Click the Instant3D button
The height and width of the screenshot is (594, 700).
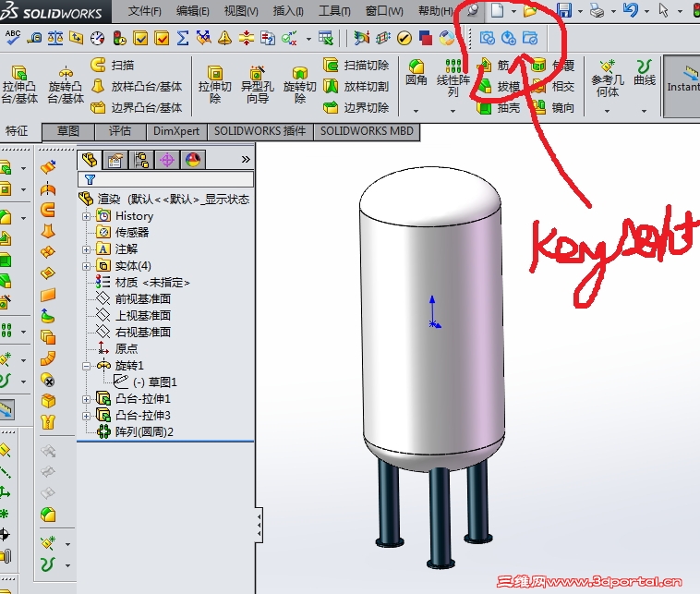click(682, 86)
